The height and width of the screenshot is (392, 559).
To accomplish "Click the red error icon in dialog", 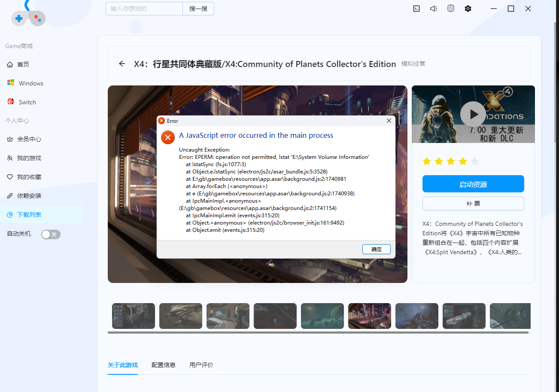I will (168, 137).
